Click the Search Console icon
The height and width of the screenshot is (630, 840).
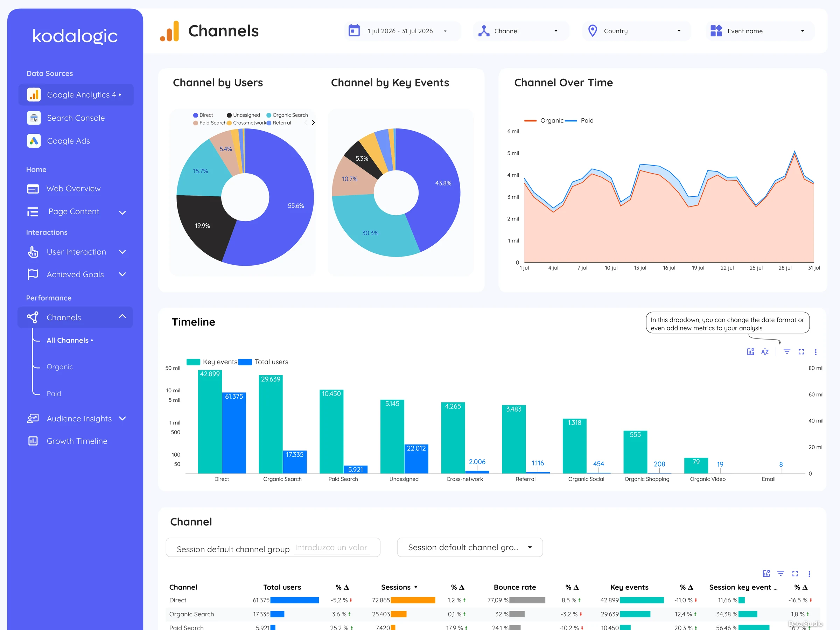pyautogui.click(x=34, y=118)
